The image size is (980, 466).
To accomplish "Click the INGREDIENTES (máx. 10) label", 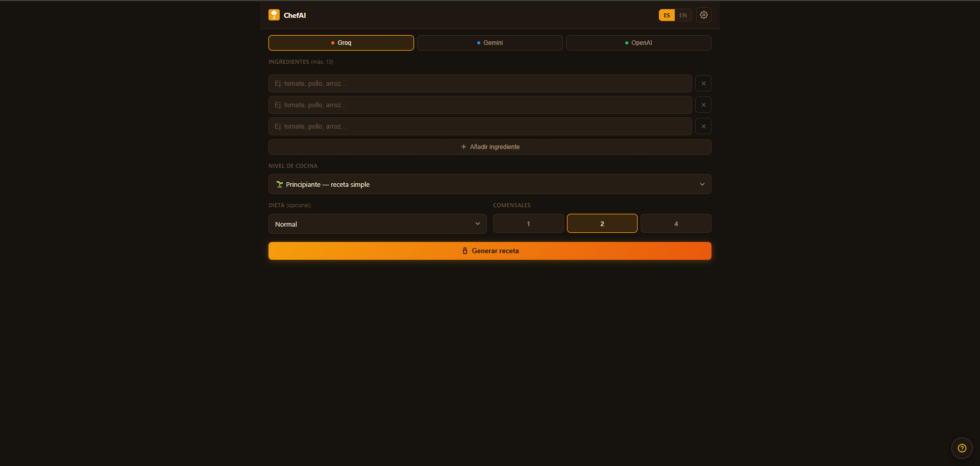I will coord(301,62).
